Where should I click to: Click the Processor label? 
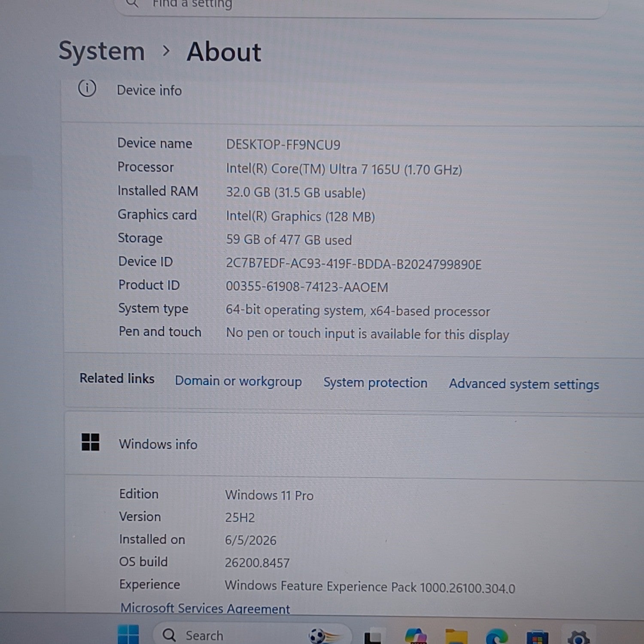pyautogui.click(x=146, y=167)
